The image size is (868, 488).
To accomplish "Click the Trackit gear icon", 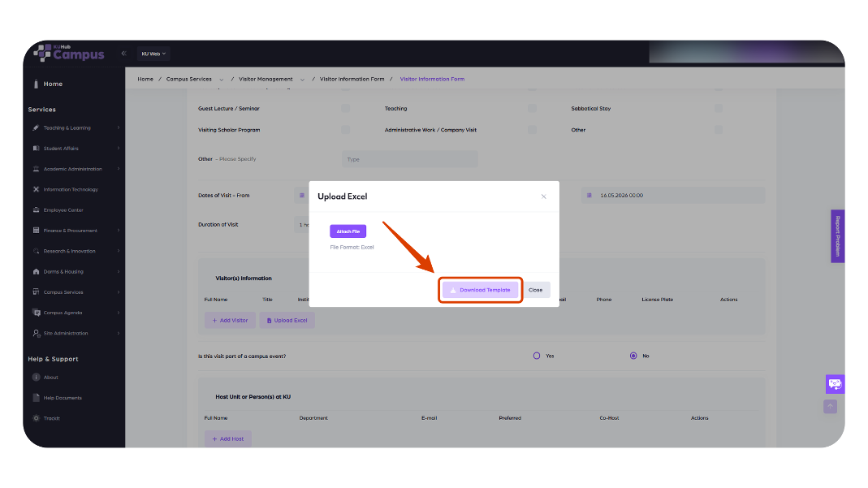I will click(x=36, y=418).
